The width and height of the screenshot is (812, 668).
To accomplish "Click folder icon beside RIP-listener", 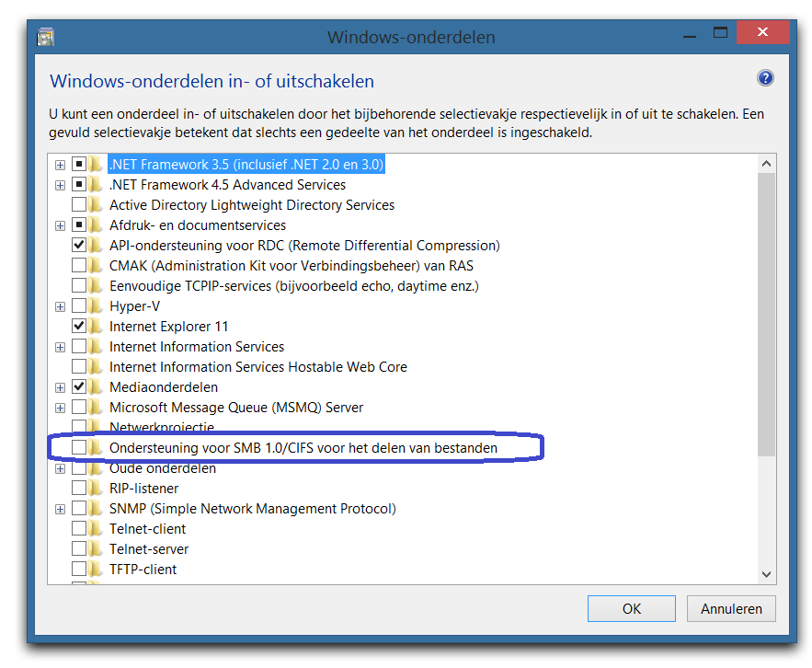I will [x=95, y=489].
